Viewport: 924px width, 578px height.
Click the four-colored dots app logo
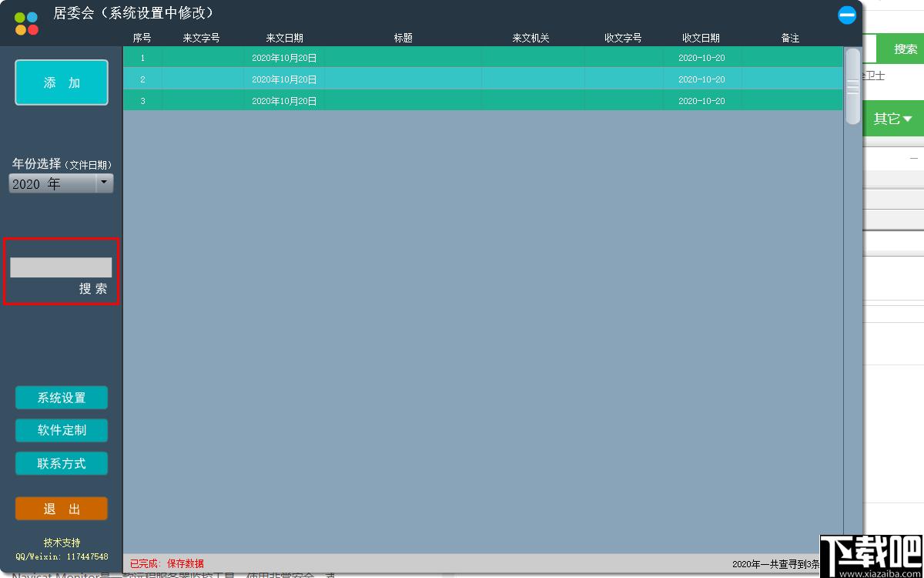[x=26, y=23]
